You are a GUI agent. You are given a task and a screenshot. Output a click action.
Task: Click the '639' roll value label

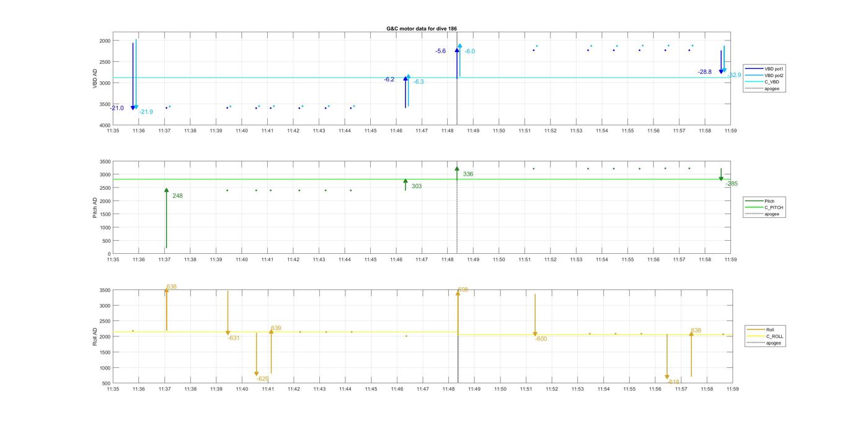pyautogui.click(x=276, y=328)
